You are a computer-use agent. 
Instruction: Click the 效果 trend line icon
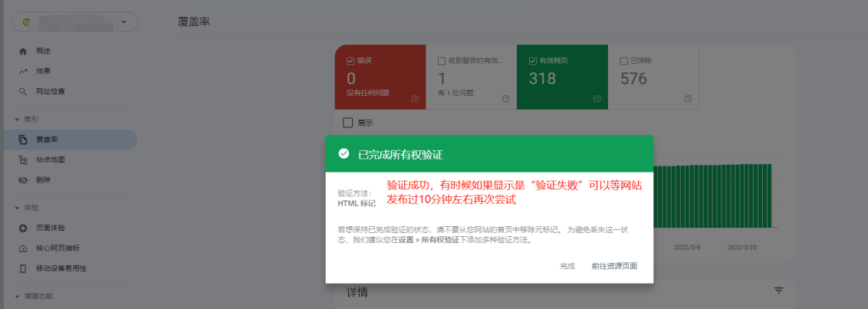(22, 71)
